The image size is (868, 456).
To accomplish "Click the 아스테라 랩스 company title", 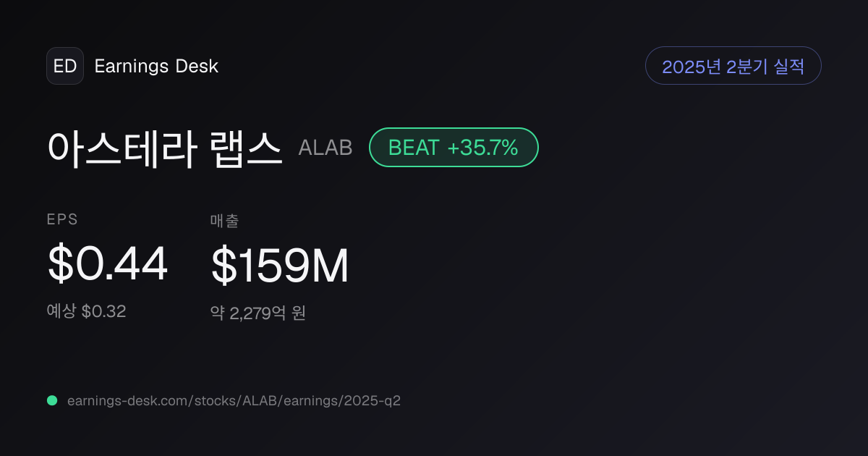I will 165,148.
